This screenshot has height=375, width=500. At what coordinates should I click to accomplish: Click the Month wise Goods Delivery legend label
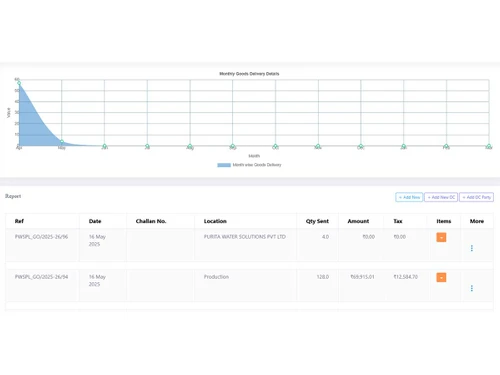click(257, 165)
